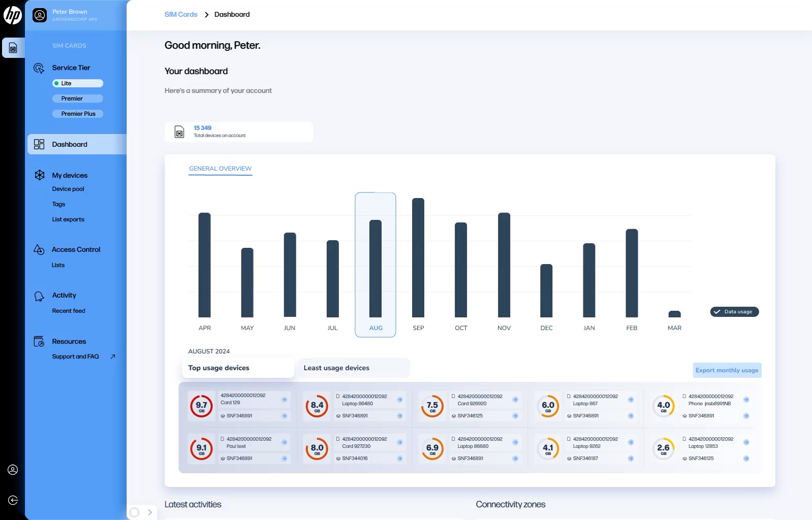The width and height of the screenshot is (812, 520).
Task: Click the logout icon at bottom left
Action: (13, 500)
